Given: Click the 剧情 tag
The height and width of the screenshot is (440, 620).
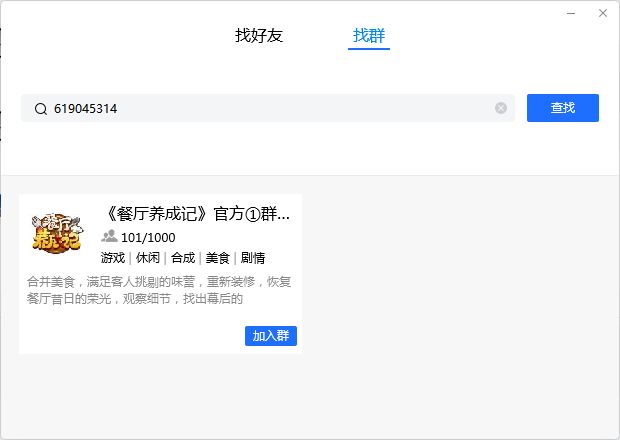Looking at the screenshot, I should pos(253,258).
